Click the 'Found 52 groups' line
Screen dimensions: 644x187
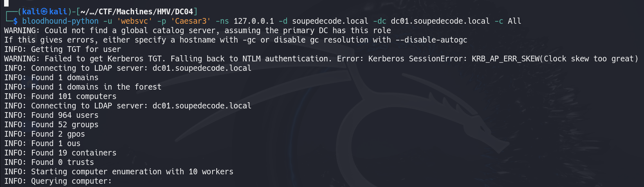pos(51,124)
